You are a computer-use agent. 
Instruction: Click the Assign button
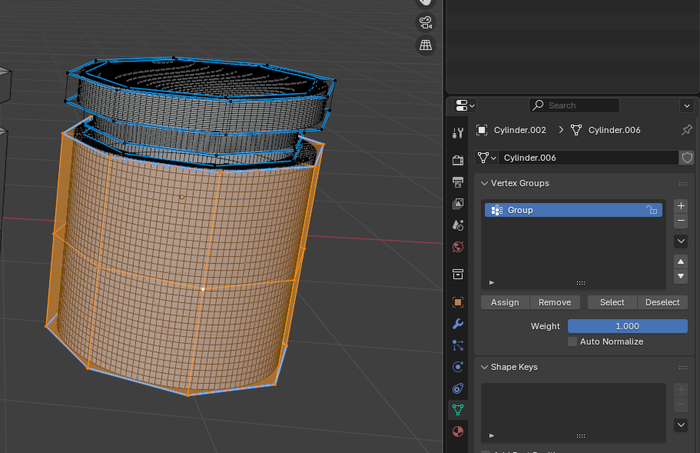(x=505, y=302)
